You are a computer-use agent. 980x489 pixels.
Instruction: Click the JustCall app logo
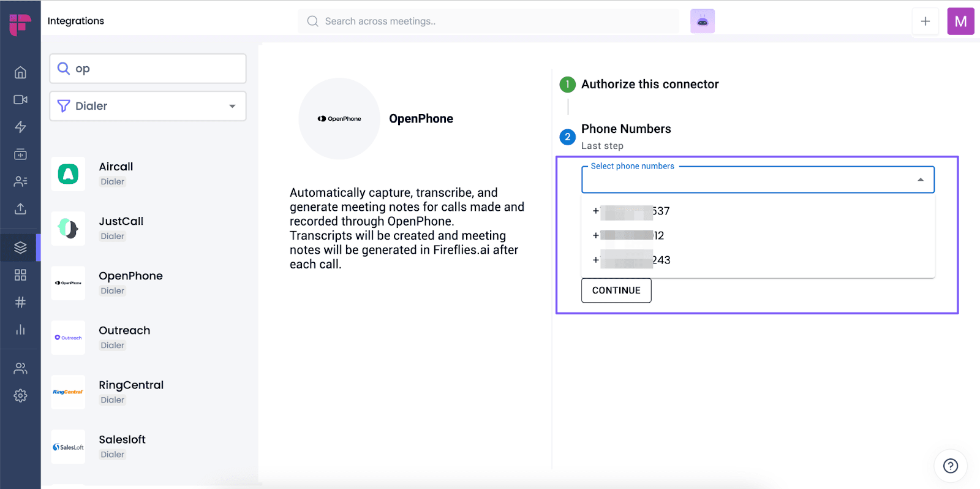(x=68, y=229)
